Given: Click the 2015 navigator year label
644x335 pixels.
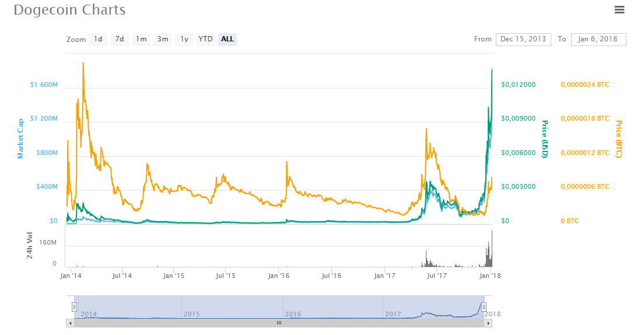Looking at the screenshot, I should tap(191, 314).
